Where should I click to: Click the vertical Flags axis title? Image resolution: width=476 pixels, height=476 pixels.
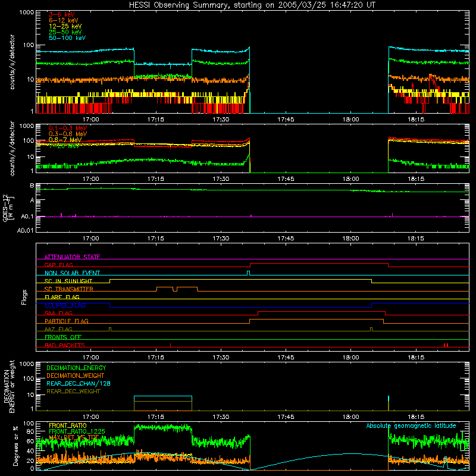click(24, 297)
